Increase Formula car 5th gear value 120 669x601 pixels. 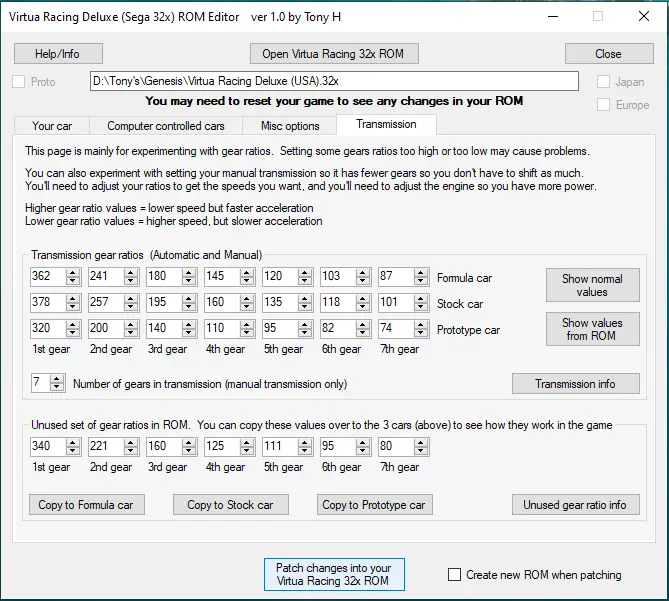pyautogui.click(x=305, y=273)
